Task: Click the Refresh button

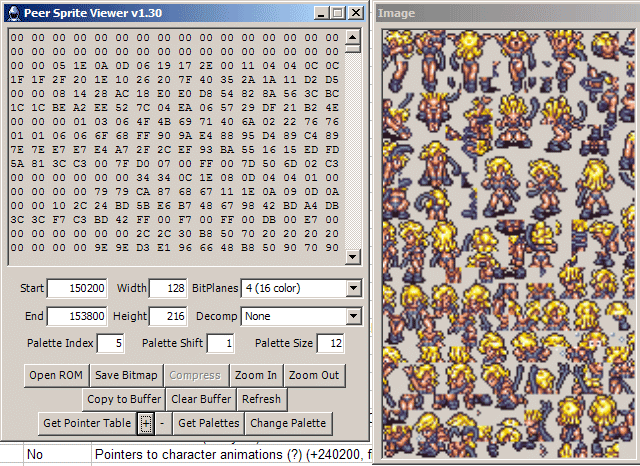Action: (262, 399)
